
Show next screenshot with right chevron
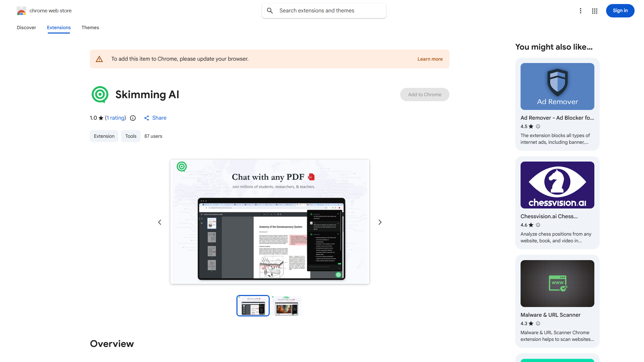pyautogui.click(x=380, y=222)
